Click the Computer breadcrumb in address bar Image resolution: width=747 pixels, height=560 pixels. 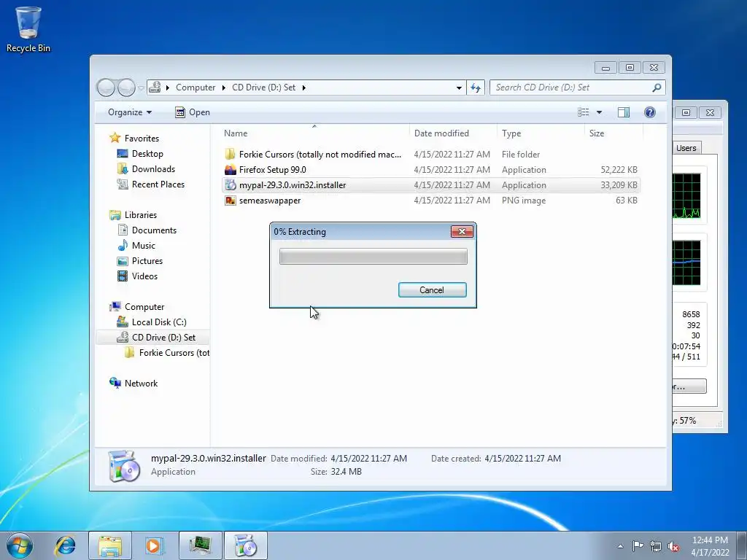pos(196,87)
